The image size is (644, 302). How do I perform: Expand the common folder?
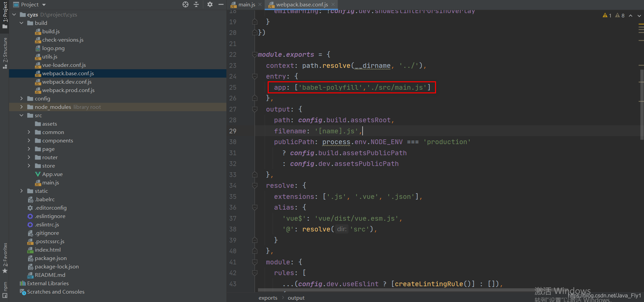tap(29, 132)
